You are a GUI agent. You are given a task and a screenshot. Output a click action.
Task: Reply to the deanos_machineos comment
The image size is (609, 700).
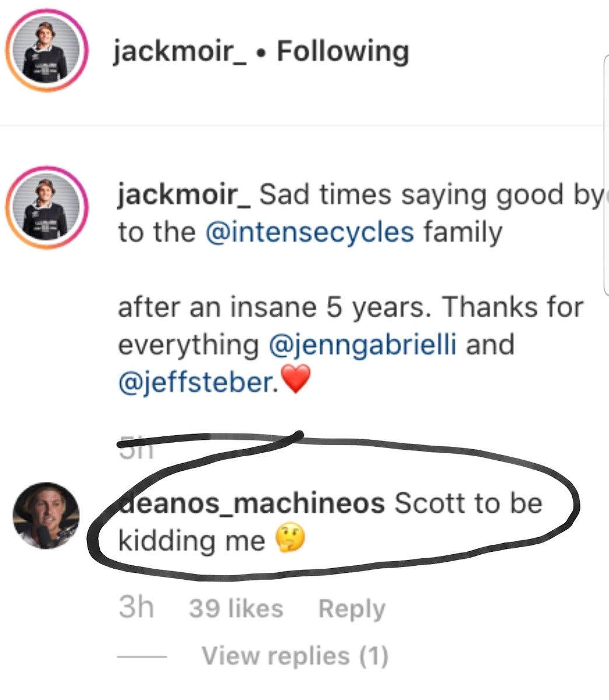pos(352,609)
